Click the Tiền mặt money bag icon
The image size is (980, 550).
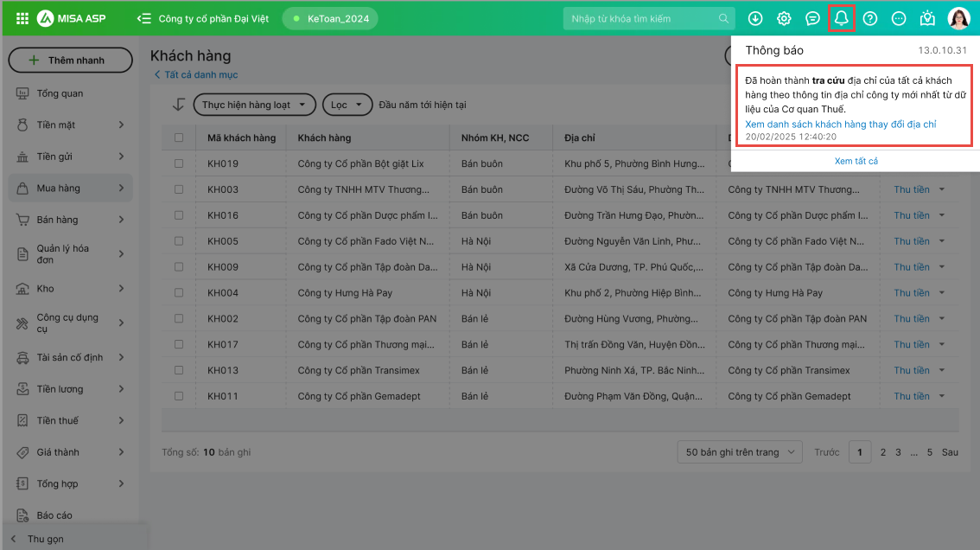click(22, 125)
